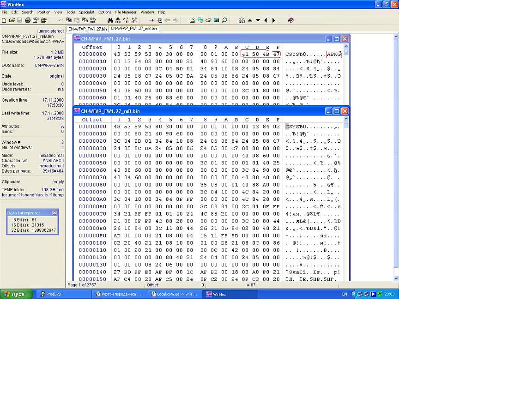The width and height of the screenshot is (532, 399).
Task: Click the [unregistered] label in the info panel
Action: coord(50,31)
